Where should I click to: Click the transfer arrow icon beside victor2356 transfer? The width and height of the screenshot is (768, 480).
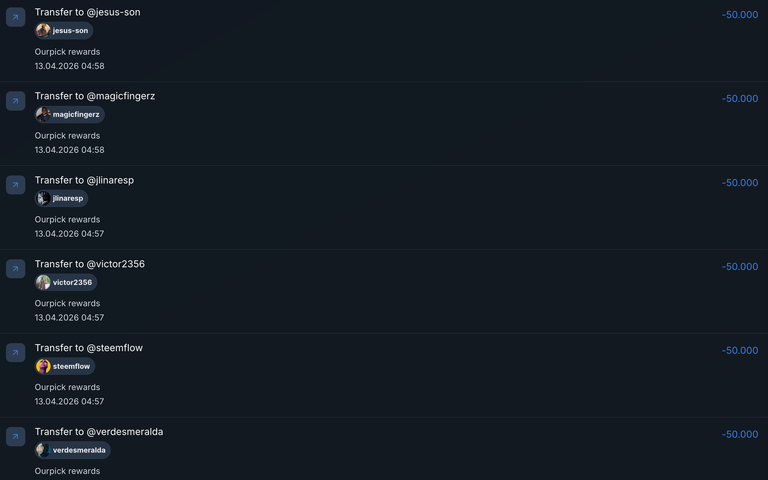pos(16,269)
